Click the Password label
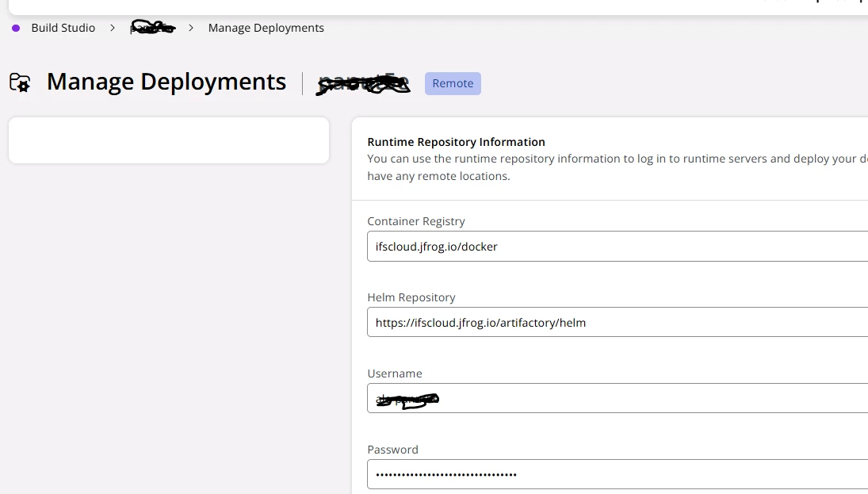 point(393,450)
